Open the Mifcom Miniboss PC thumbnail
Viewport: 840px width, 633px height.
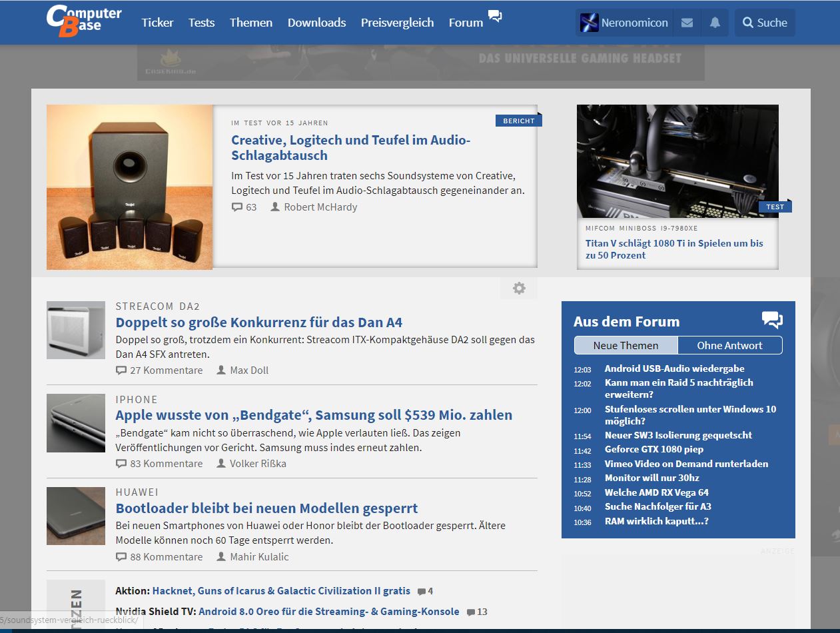tap(677, 161)
